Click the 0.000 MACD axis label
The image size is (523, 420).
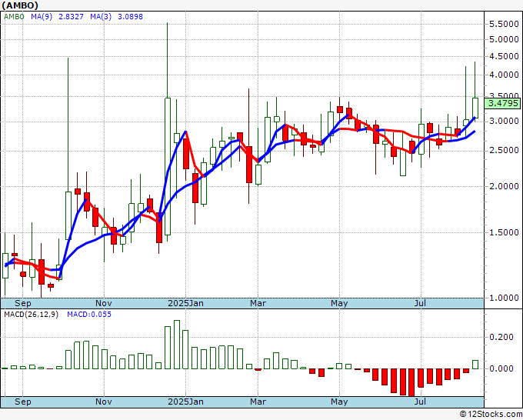click(x=501, y=368)
